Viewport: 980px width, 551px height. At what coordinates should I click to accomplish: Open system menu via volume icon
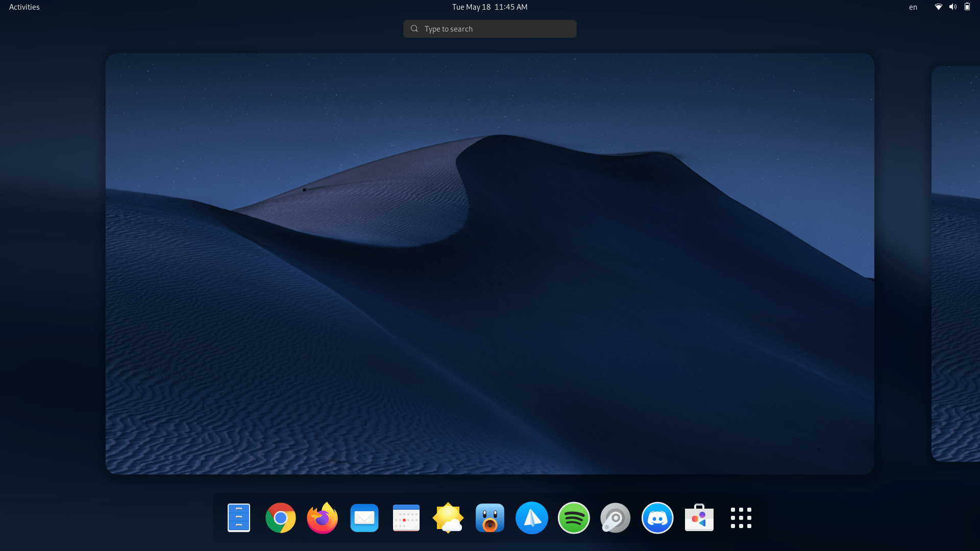pyautogui.click(x=952, y=7)
